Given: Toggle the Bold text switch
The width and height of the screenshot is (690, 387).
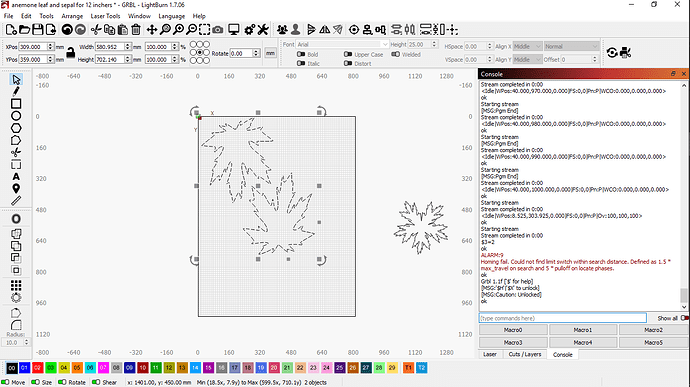Looking at the screenshot, I should coord(301,54).
